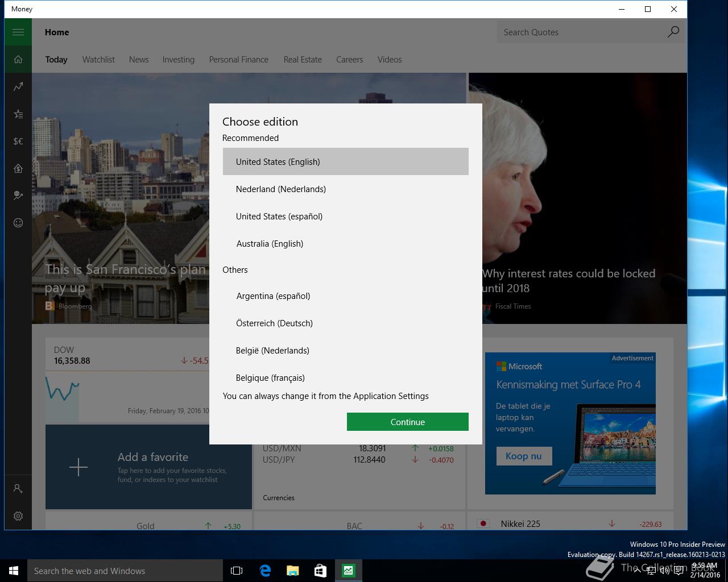Click the smiley feedback sidebar icon
This screenshot has width=728, height=582.
click(18, 223)
